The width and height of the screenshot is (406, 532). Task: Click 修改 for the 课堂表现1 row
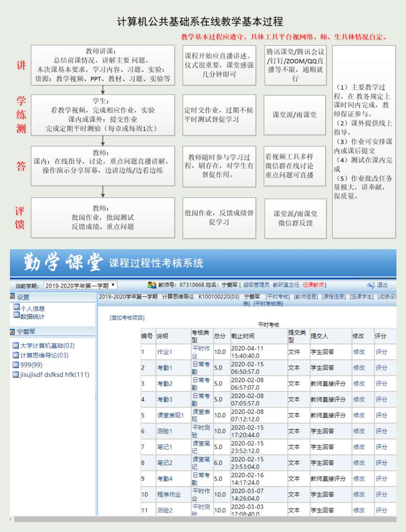click(x=359, y=415)
